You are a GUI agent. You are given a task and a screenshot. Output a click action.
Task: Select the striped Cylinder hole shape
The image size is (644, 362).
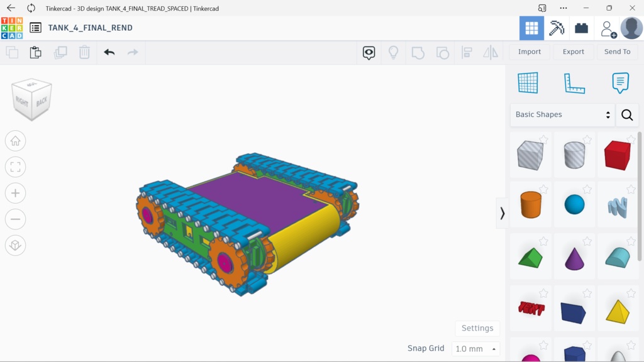574,155
